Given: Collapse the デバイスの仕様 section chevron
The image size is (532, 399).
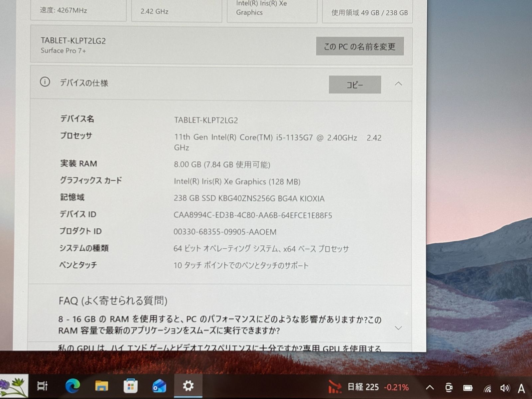Looking at the screenshot, I should click(398, 84).
